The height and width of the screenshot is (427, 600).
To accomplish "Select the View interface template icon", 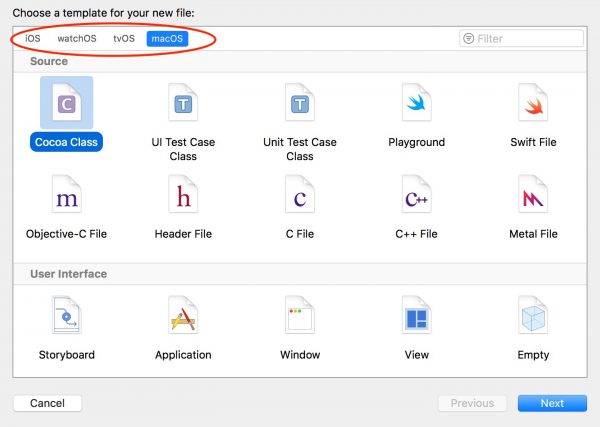I will pyautogui.click(x=416, y=315).
